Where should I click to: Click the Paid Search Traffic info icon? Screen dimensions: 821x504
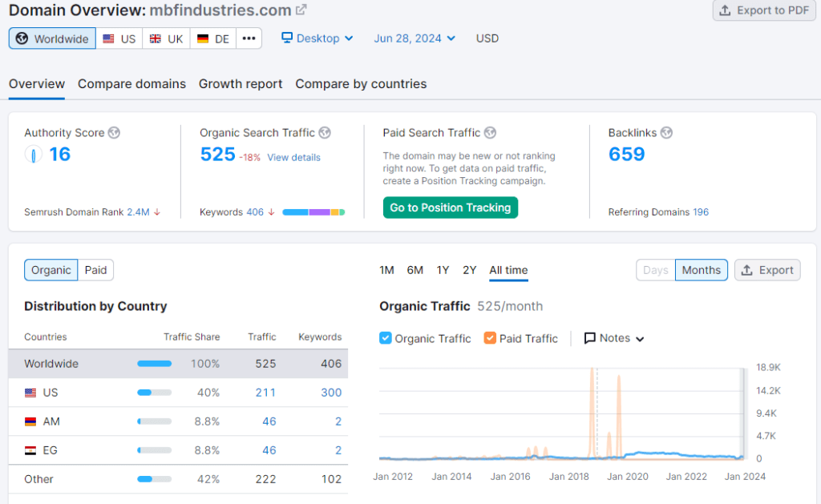tap(489, 133)
